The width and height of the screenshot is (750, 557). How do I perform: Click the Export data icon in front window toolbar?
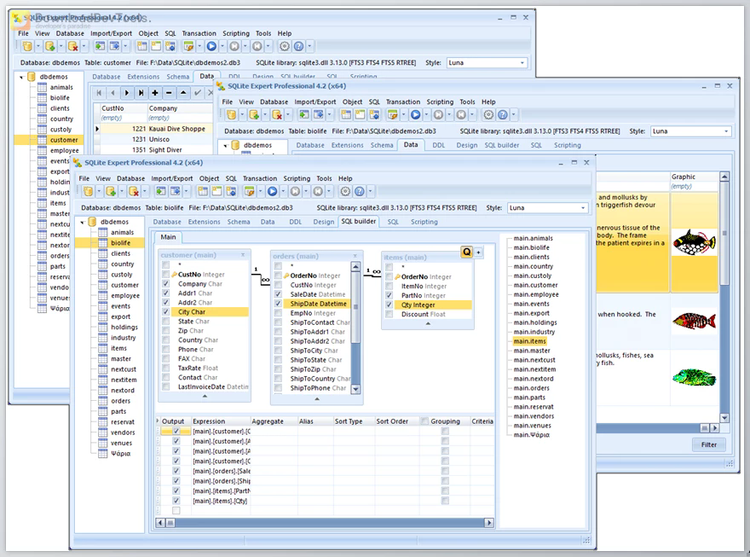(176, 191)
